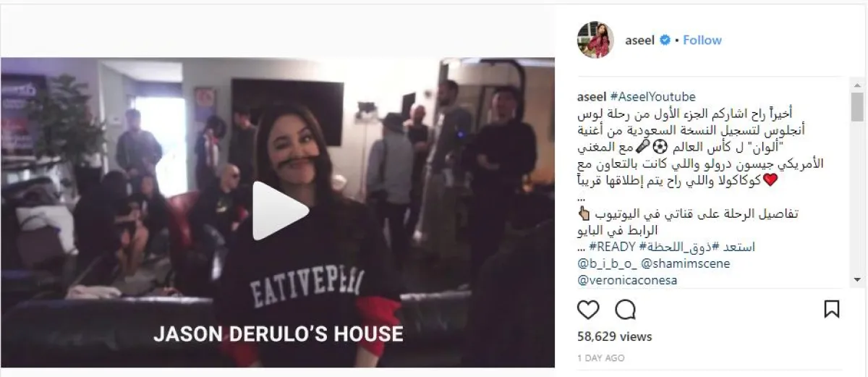
Task: Play the Jason Derulo's House video
Action: coord(280,211)
